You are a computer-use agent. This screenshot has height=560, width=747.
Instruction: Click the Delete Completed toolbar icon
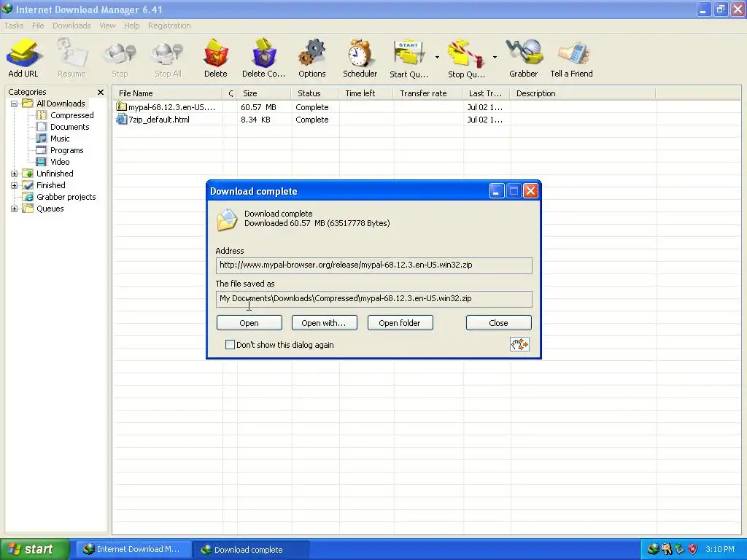tap(263, 52)
